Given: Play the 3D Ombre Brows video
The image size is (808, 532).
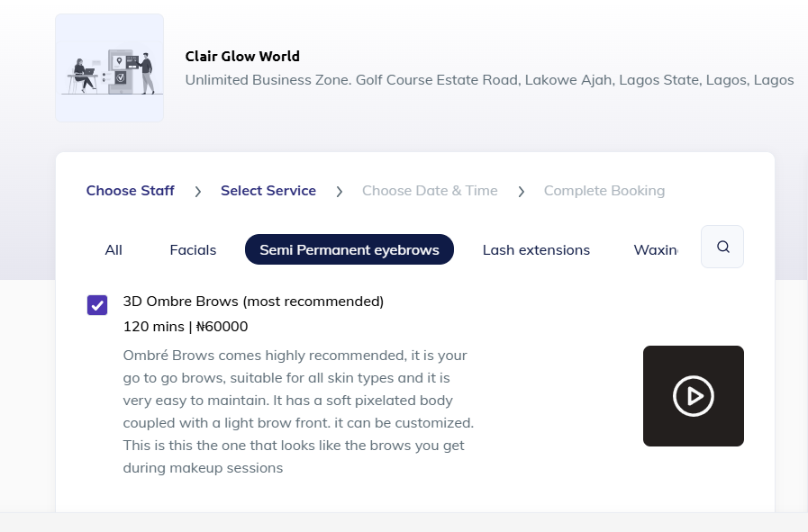Looking at the screenshot, I should pos(693,396).
